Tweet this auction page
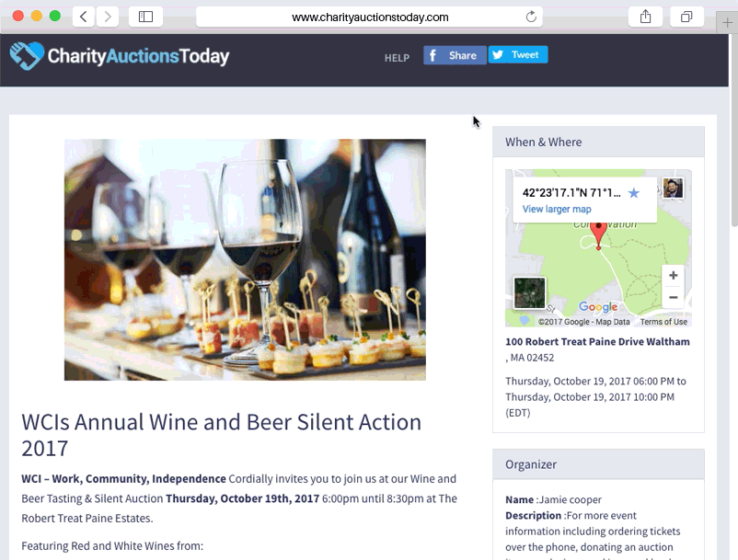This screenshot has width=738, height=560. tap(518, 55)
